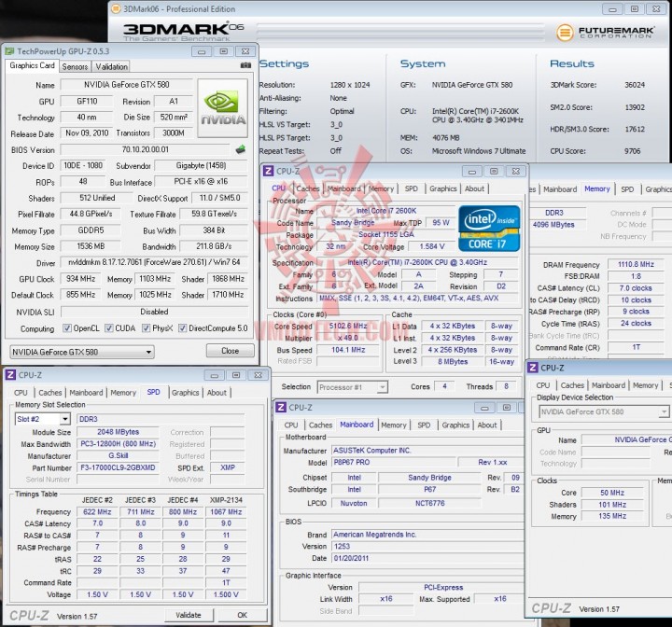Minimize the GPU-Z window
The width and height of the screenshot is (672, 627).
coord(202,51)
